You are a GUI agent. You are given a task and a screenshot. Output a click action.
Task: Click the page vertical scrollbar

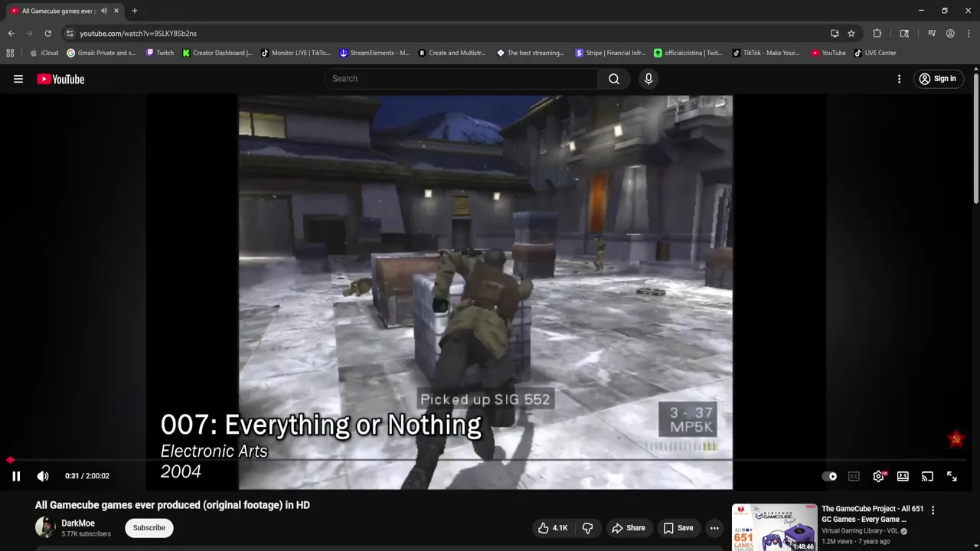click(x=975, y=138)
